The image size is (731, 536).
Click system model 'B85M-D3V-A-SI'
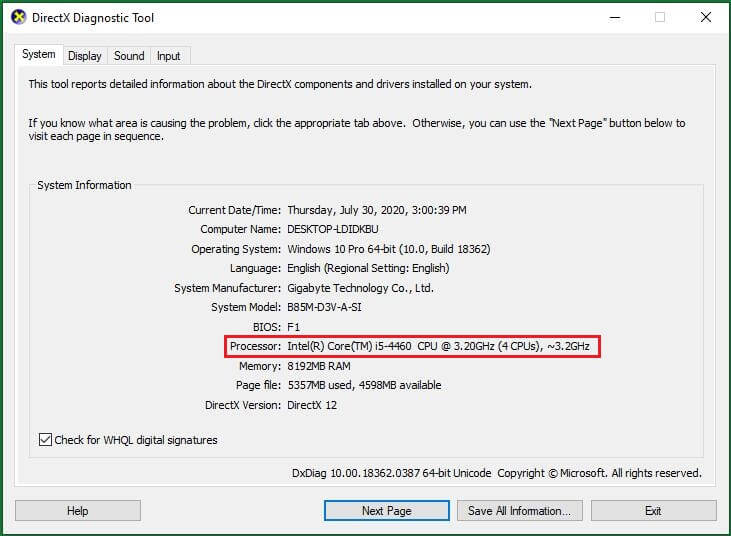tap(324, 307)
